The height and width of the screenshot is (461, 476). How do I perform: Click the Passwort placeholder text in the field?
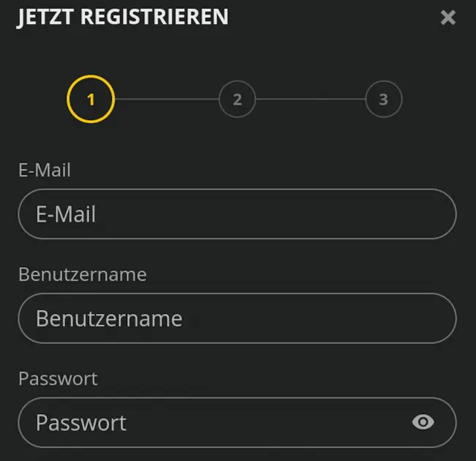click(x=81, y=422)
